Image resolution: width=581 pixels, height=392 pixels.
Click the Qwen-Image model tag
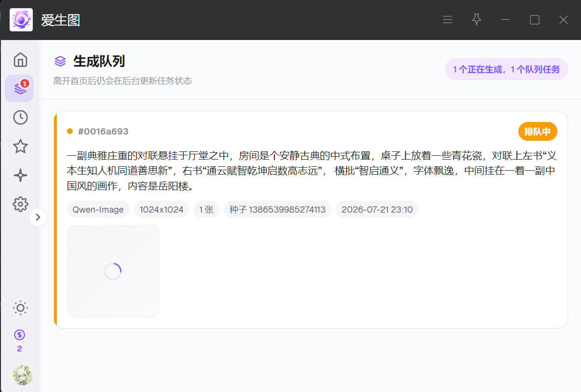click(x=98, y=210)
